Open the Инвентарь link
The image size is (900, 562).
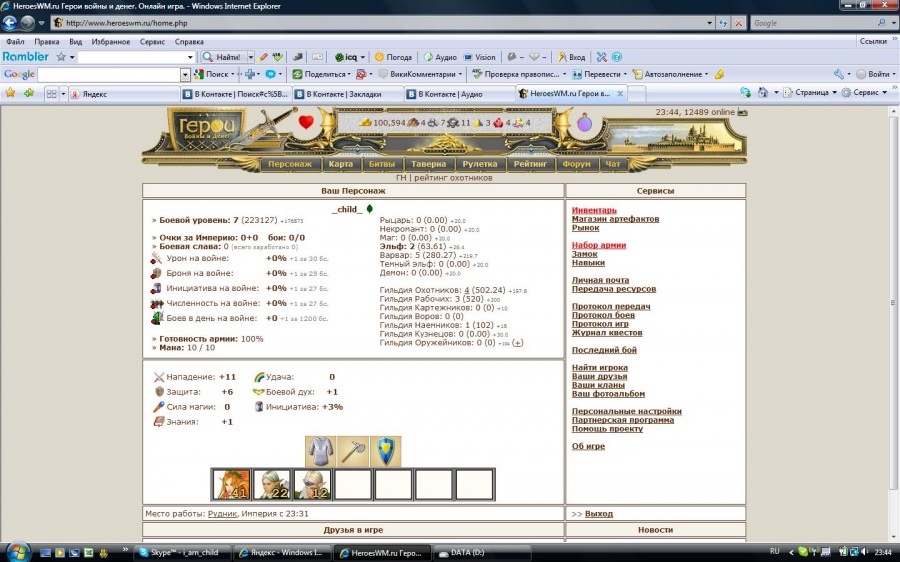(x=594, y=210)
